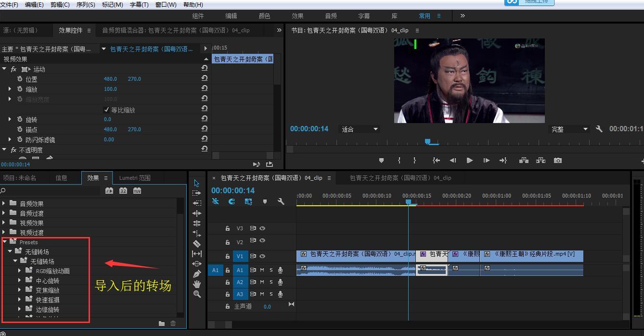Click the Lift button in program monitor

coord(524,161)
